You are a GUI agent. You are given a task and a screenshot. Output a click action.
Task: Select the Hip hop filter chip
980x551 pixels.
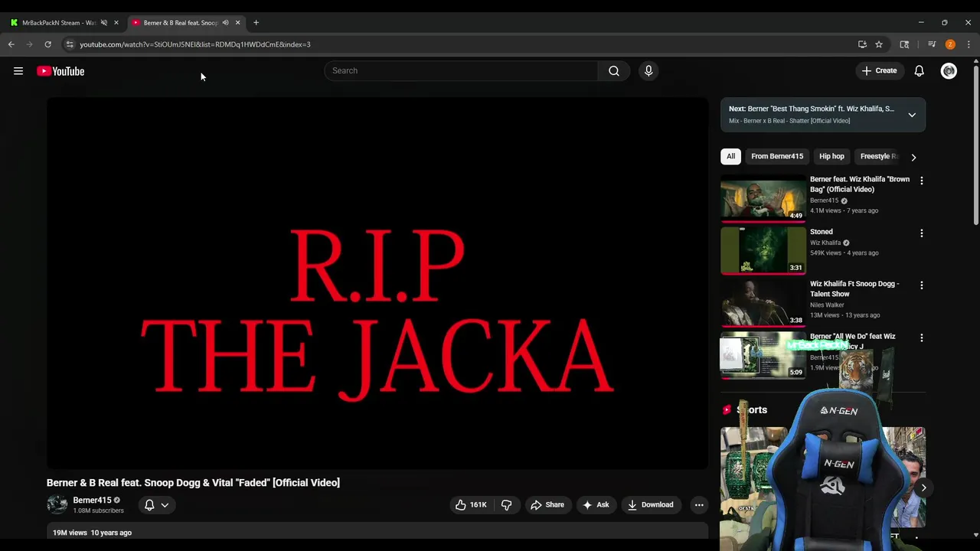tap(831, 156)
